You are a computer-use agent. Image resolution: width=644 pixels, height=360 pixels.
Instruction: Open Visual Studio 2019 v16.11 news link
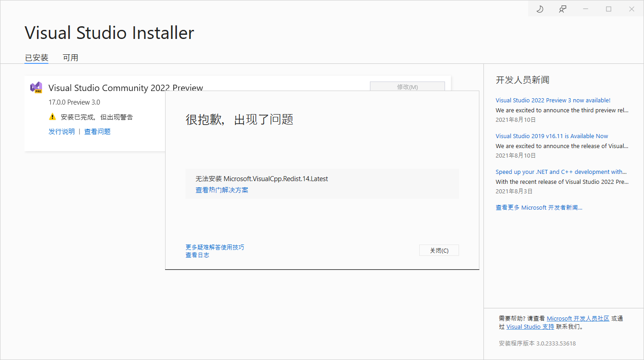coord(552,136)
